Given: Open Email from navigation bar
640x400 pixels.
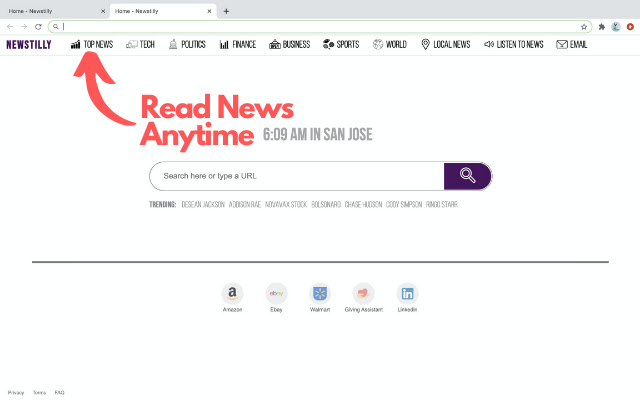Looking at the screenshot, I should pyautogui.click(x=571, y=44).
